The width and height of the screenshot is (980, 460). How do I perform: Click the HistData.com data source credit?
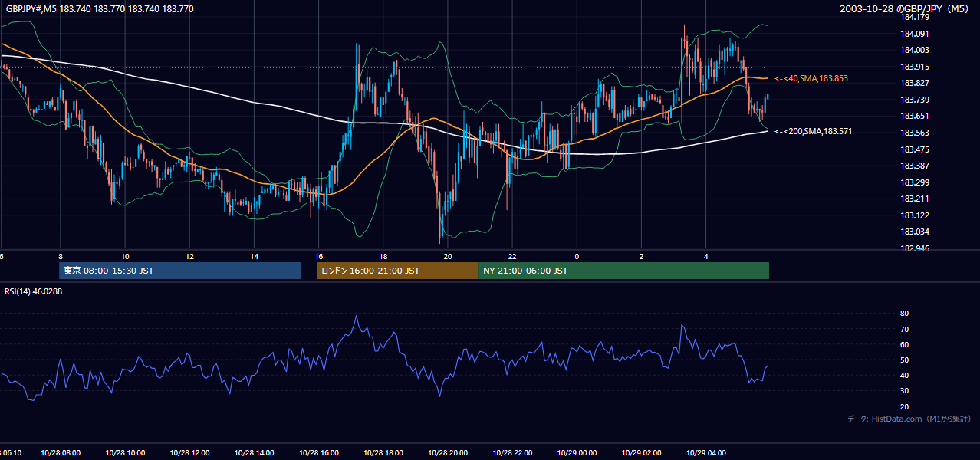909,419
